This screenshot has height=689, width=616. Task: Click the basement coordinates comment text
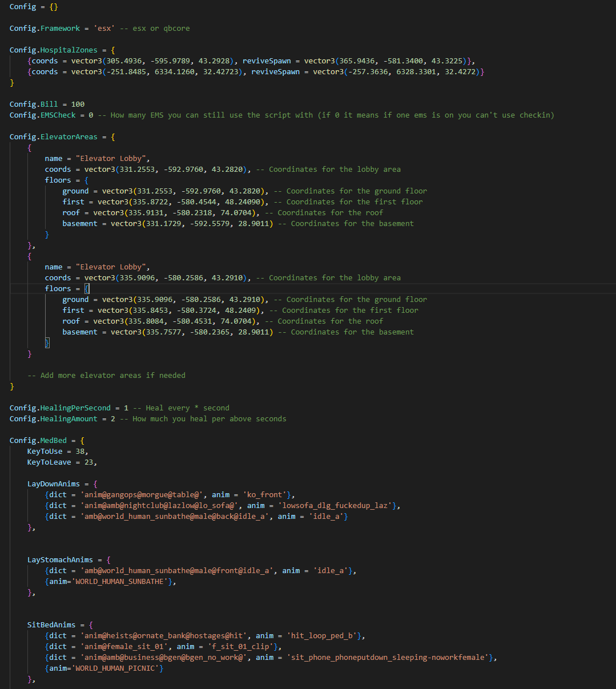(347, 223)
